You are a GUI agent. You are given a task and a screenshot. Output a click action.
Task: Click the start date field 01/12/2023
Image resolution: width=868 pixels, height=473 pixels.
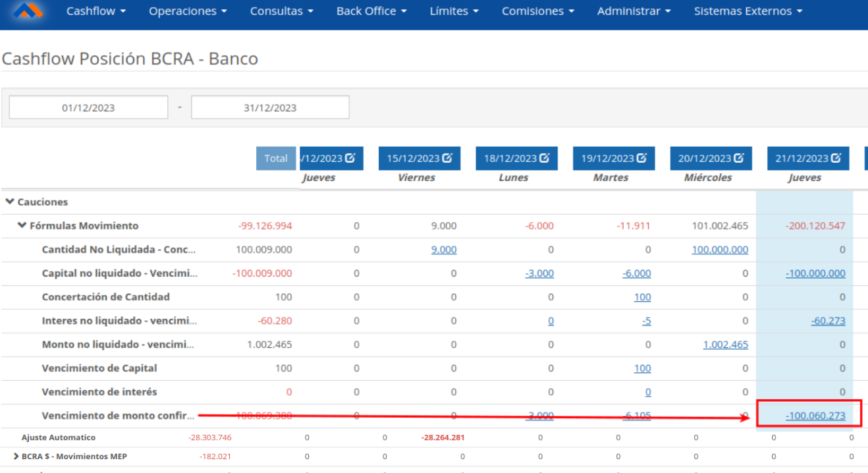89,108
